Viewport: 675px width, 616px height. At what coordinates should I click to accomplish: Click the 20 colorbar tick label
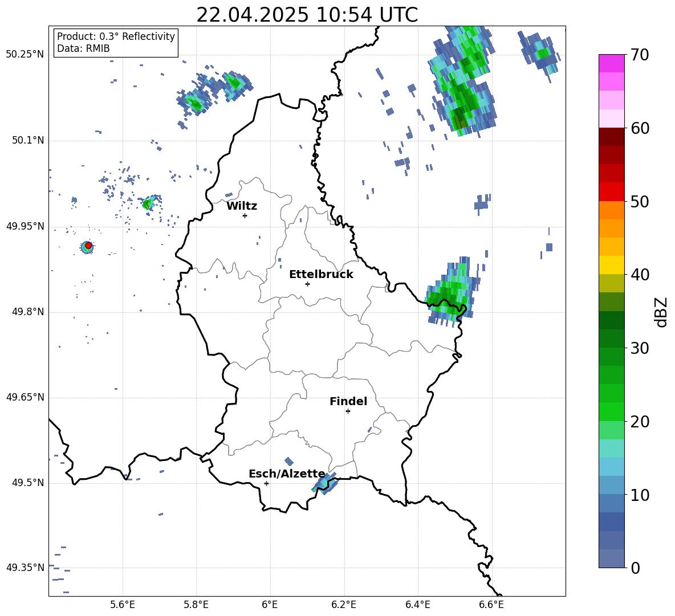tap(640, 422)
